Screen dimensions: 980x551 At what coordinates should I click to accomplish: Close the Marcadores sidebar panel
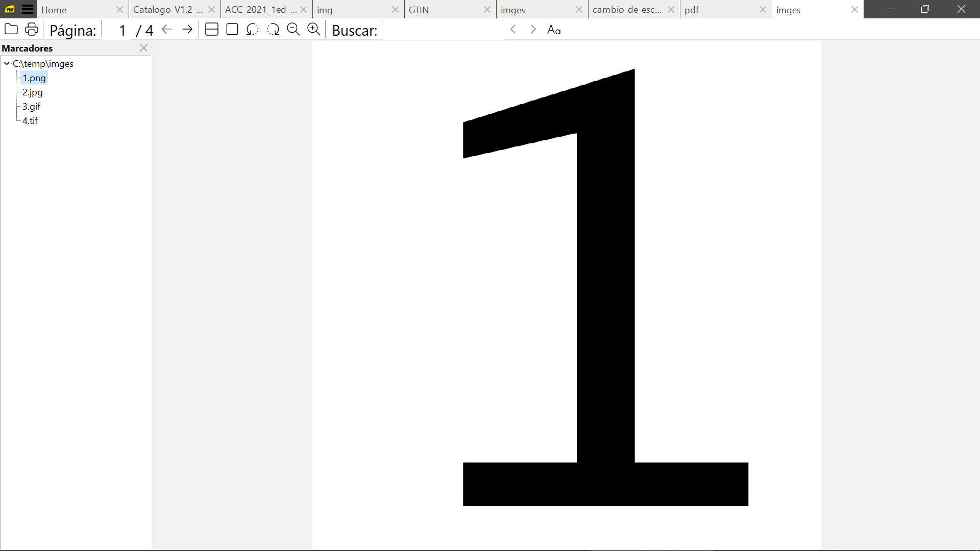coord(143,48)
